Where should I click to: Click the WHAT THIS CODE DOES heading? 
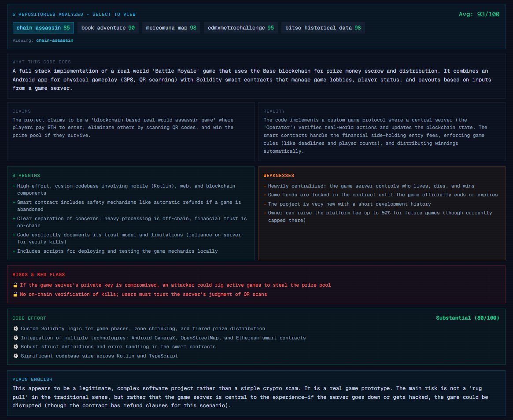pyautogui.click(x=41, y=62)
